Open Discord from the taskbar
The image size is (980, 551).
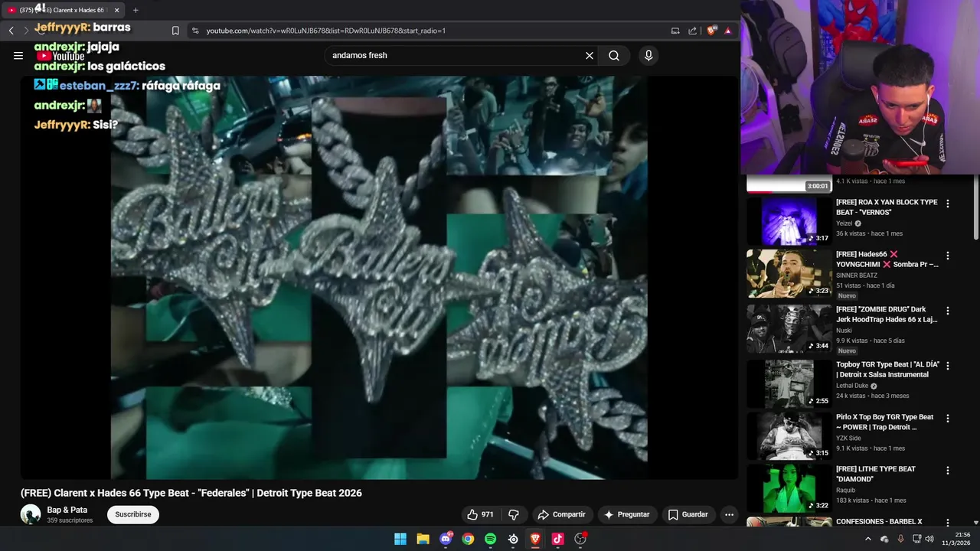[x=446, y=539]
